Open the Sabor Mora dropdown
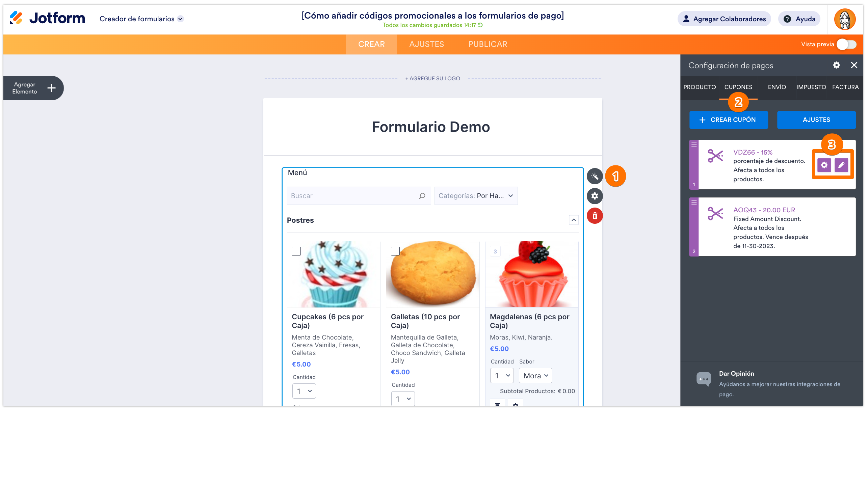Image resolution: width=868 pixels, height=485 pixels. [535, 376]
